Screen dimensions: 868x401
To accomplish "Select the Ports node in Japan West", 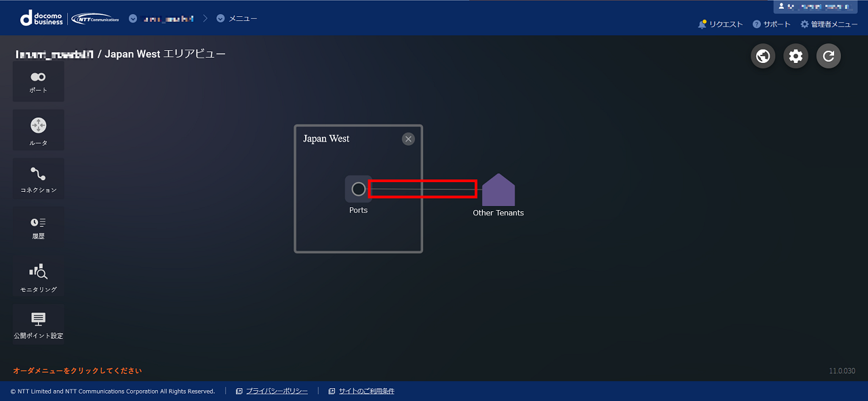I will click(358, 189).
